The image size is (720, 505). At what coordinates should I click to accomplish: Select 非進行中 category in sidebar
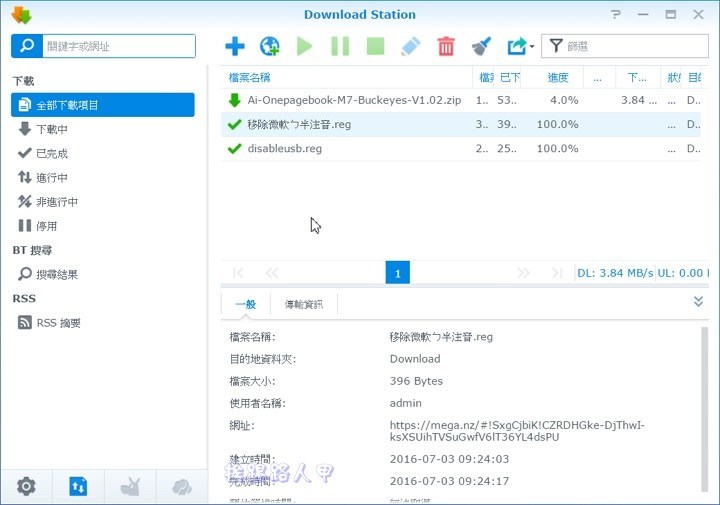pos(103,202)
